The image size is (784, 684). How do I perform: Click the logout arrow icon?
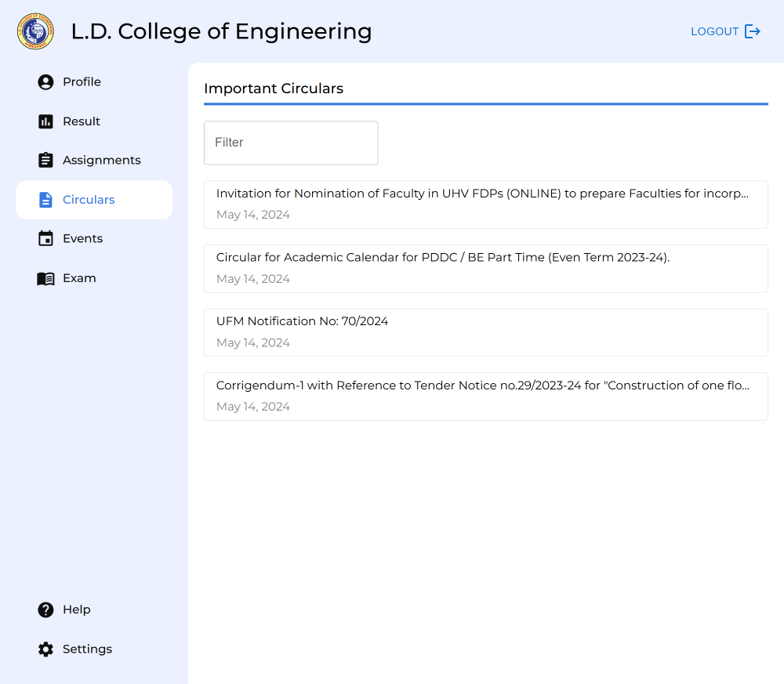752,31
